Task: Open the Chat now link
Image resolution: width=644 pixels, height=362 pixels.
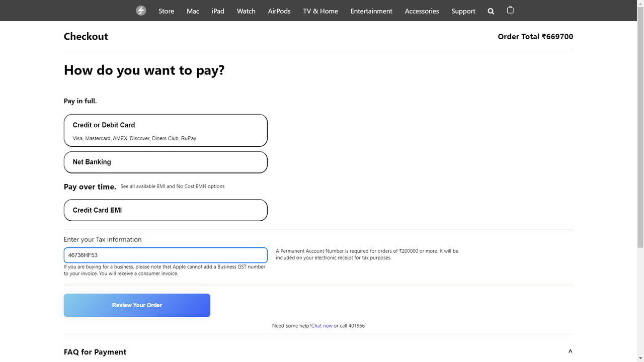Action: 322,326
